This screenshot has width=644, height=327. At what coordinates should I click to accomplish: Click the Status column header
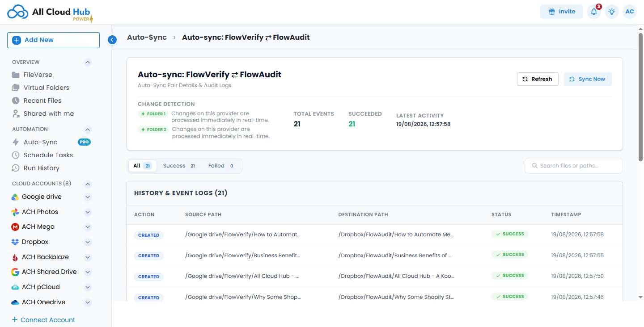[501, 214]
